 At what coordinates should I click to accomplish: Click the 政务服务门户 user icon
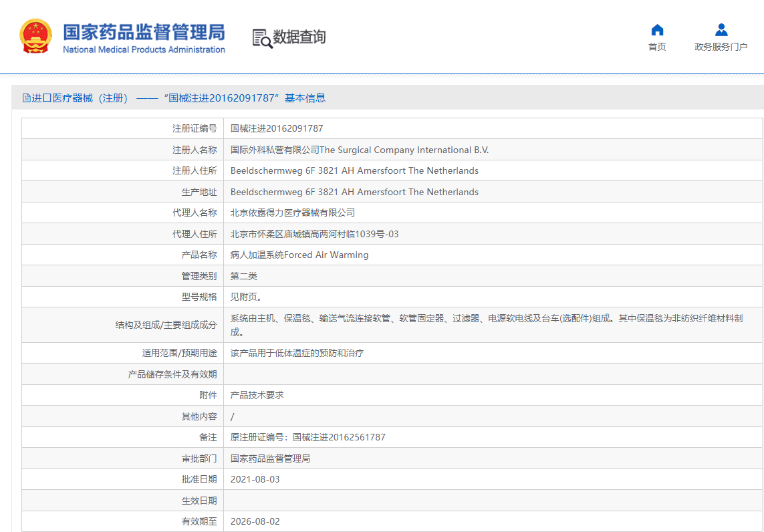point(721,30)
